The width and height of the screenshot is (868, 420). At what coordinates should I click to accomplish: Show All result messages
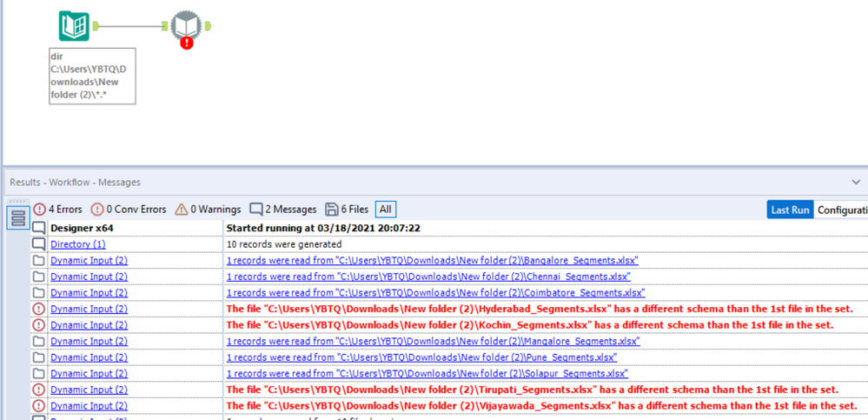click(x=385, y=210)
